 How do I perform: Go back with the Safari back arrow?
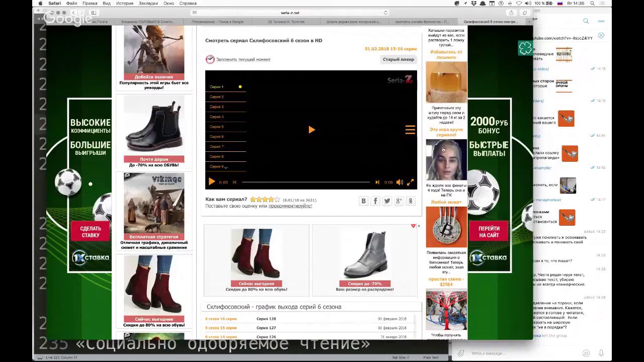pyautogui.click(x=73, y=13)
